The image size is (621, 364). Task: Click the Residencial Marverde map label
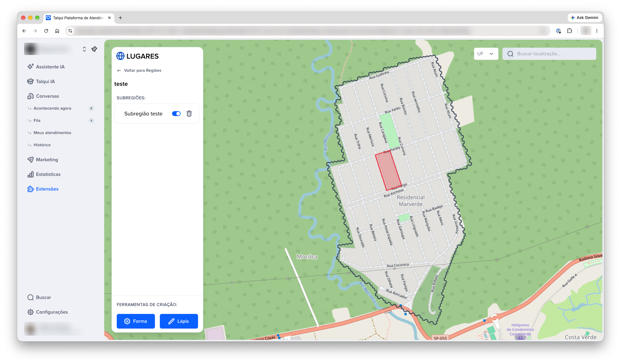[411, 201]
